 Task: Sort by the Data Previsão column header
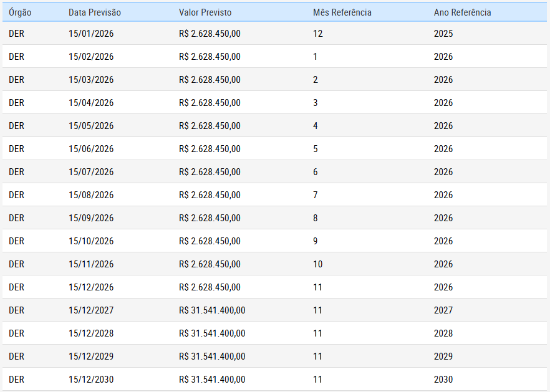pos(95,12)
